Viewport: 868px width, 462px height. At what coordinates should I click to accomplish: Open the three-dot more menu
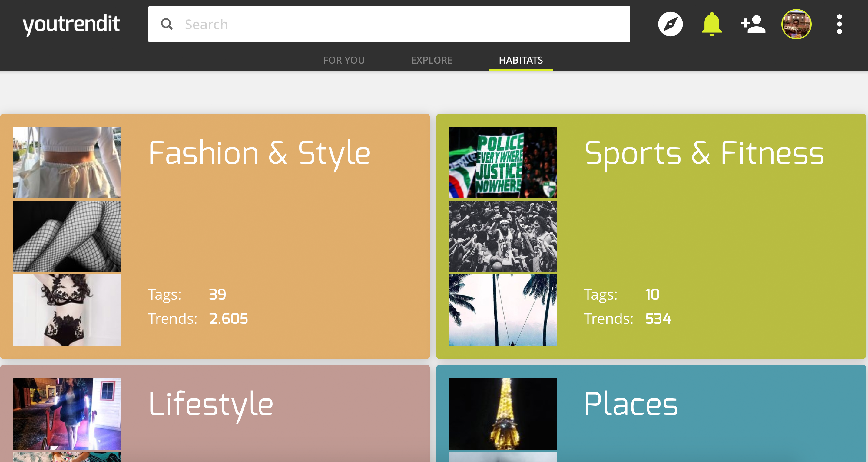tap(839, 24)
